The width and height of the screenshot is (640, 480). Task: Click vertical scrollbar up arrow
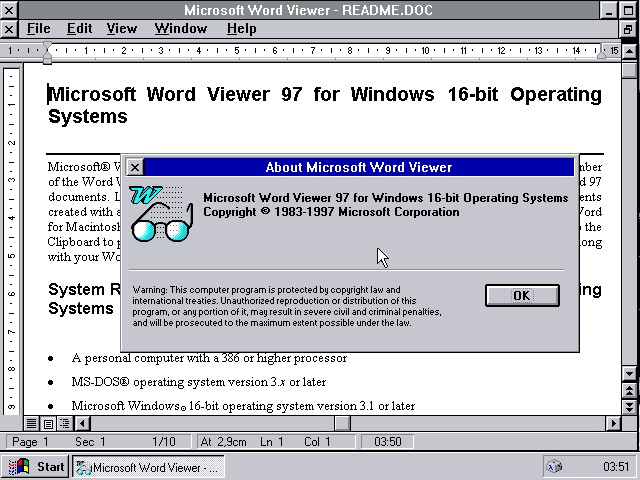[629, 51]
